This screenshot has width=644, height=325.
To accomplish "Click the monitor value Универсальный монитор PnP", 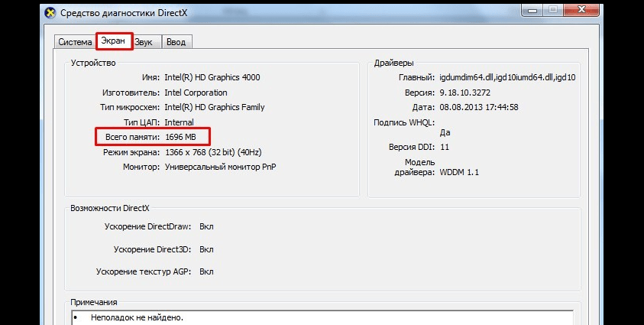I will tap(220, 167).
